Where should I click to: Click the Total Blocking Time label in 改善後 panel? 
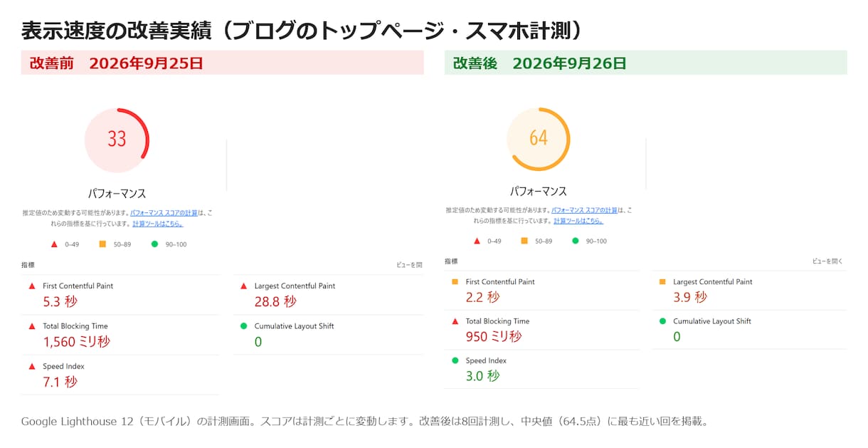(497, 321)
